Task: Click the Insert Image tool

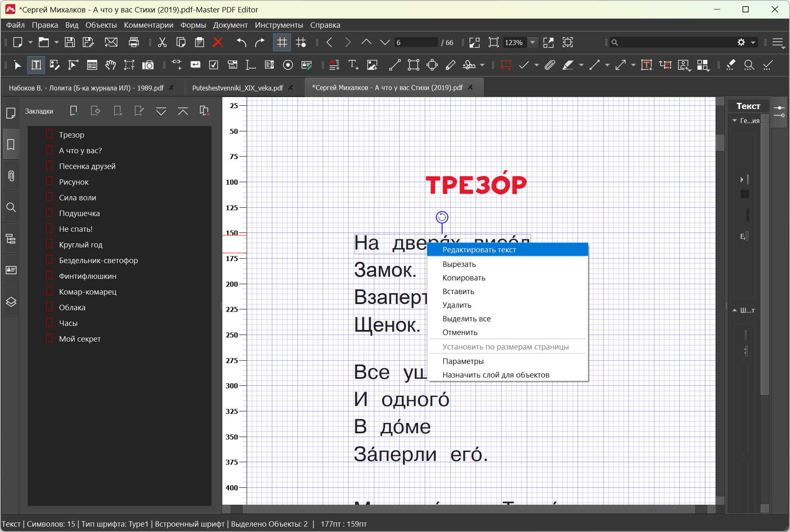Action: coord(372,65)
